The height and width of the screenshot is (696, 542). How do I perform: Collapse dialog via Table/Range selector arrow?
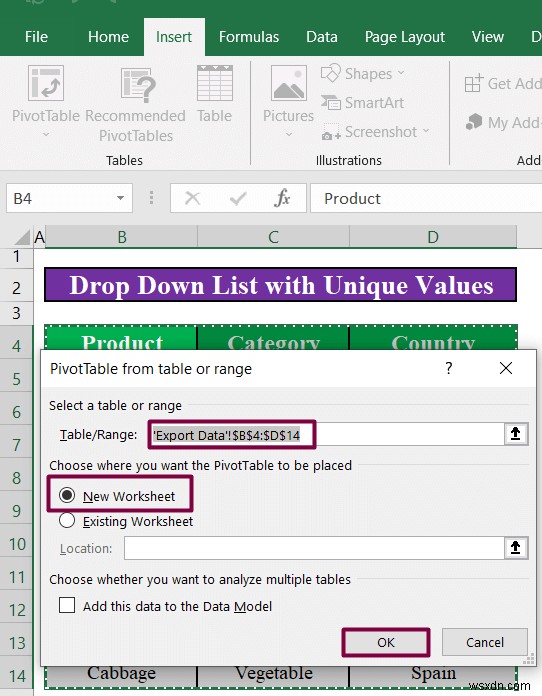(515, 434)
